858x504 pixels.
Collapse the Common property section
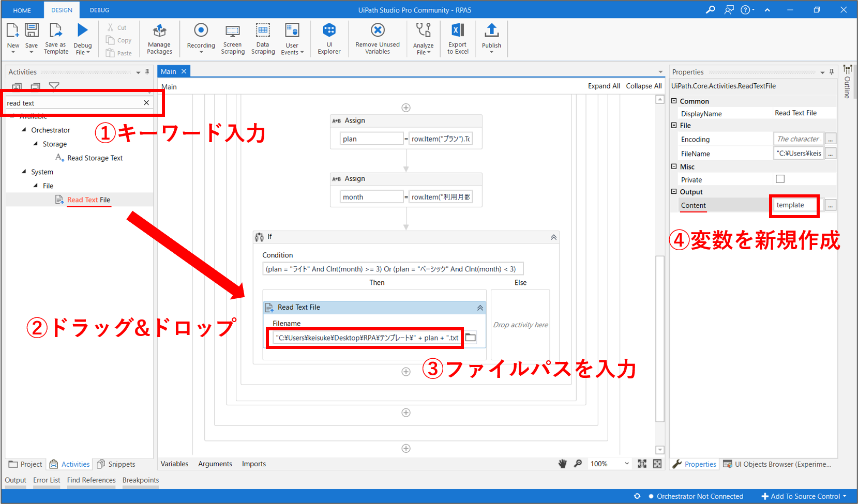coord(674,101)
